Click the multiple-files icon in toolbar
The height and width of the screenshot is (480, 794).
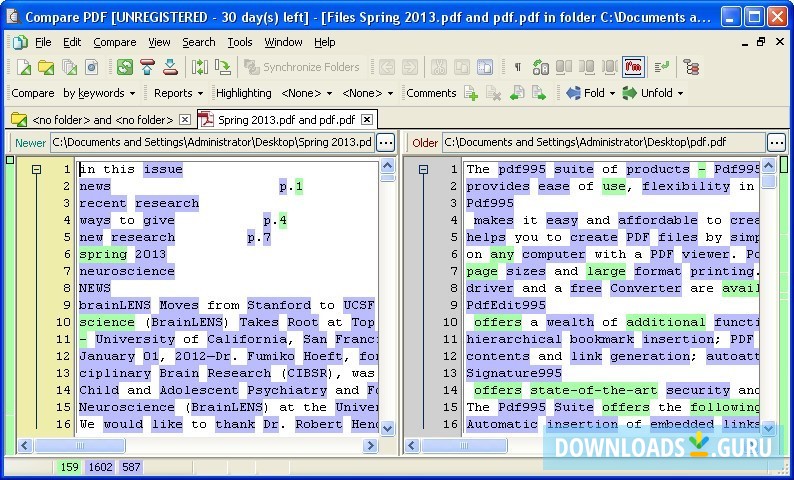(69, 67)
